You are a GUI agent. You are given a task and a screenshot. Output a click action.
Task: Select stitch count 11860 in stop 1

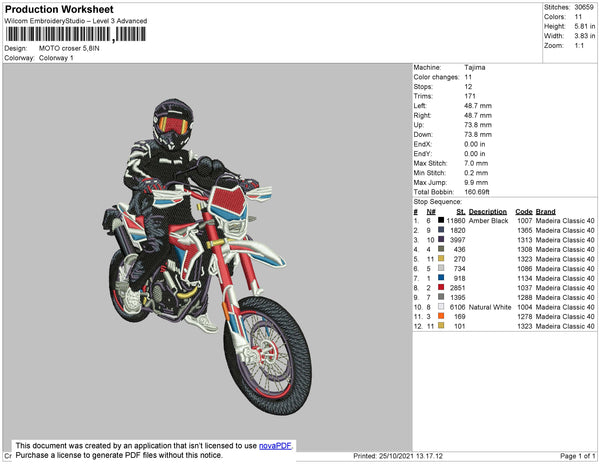[456, 221]
